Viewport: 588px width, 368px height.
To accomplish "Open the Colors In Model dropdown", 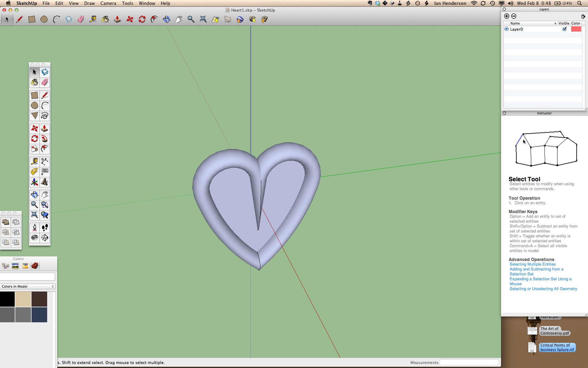I will coord(28,286).
